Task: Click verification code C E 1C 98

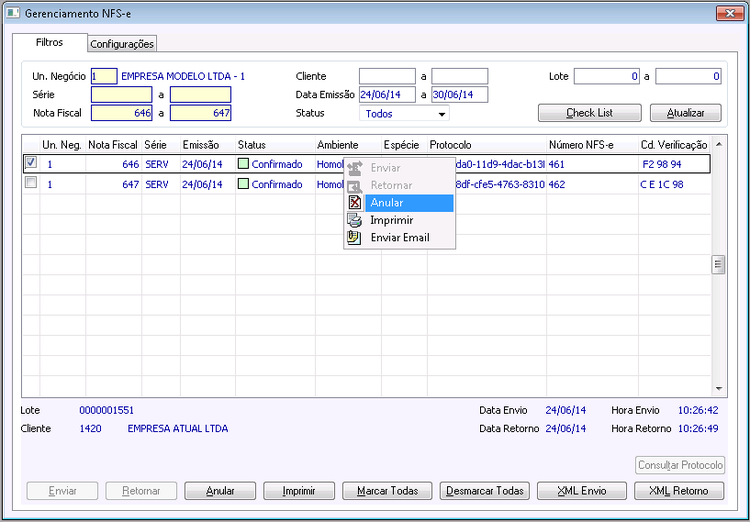Action: click(x=662, y=184)
